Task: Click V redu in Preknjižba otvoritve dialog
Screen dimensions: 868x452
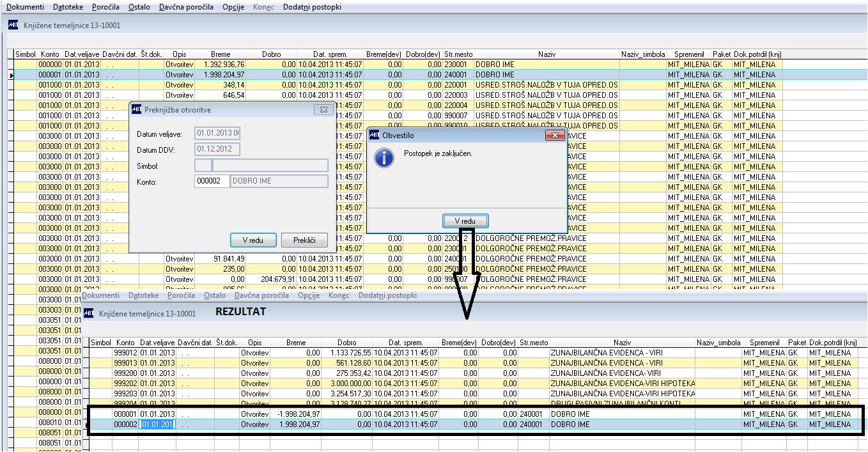Action: 253,240
